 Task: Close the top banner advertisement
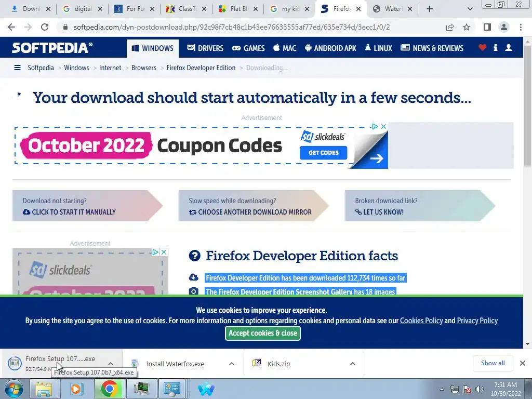click(x=384, y=127)
